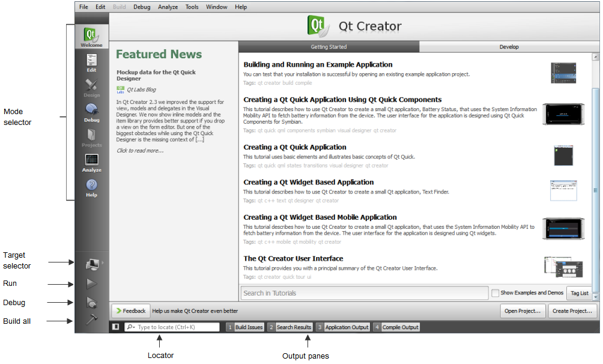This screenshot has width=603, height=364.
Task: Open the Application Output pane
Action: [x=343, y=327]
